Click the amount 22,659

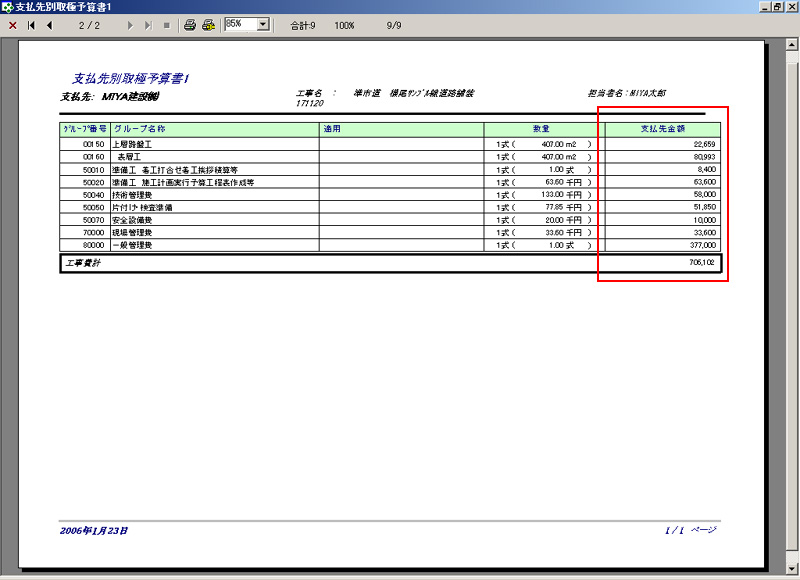(705, 144)
